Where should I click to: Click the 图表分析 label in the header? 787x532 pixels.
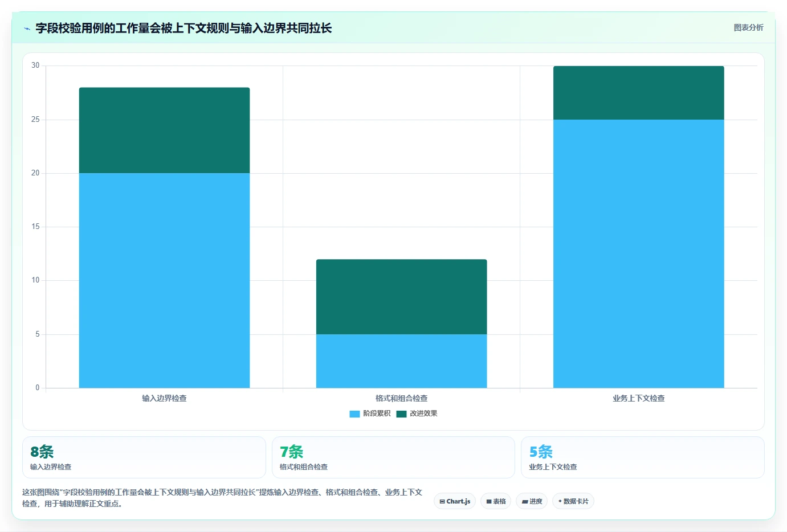[748, 27]
